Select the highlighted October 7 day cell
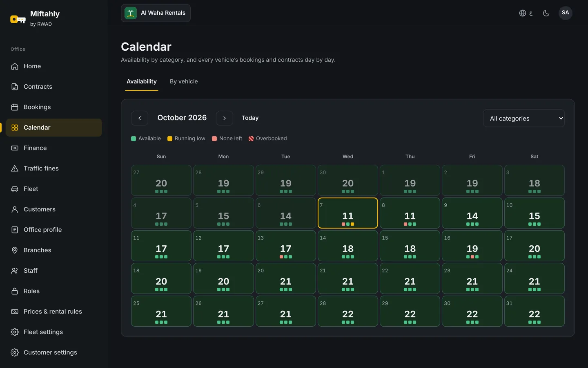Screen dimensions: 588x368 coord(348,213)
